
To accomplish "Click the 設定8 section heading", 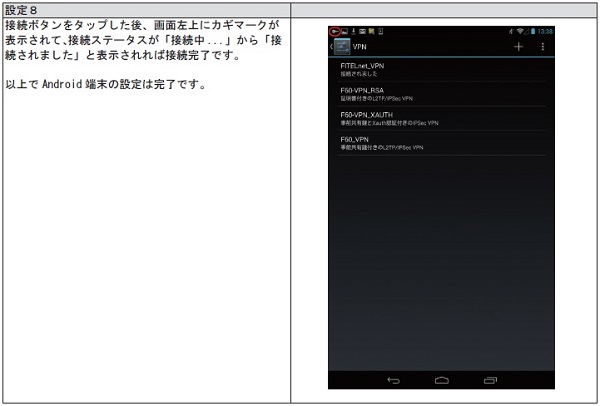I will pyautogui.click(x=22, y=9).
